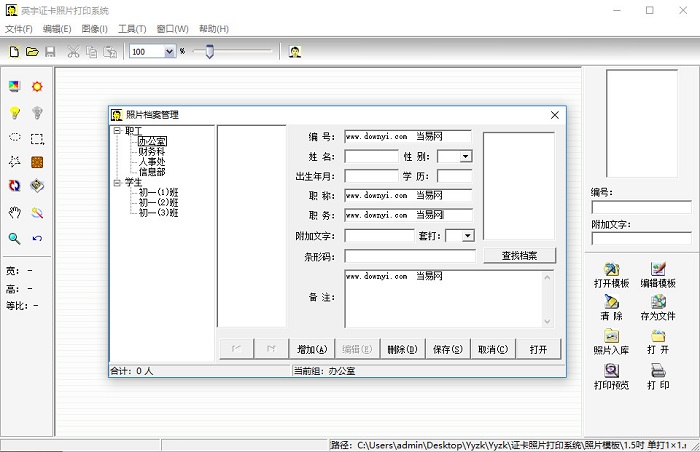Click the New file icon in toolbar
The height and width of the screenshot is (452, 700).
coord(14,51)
